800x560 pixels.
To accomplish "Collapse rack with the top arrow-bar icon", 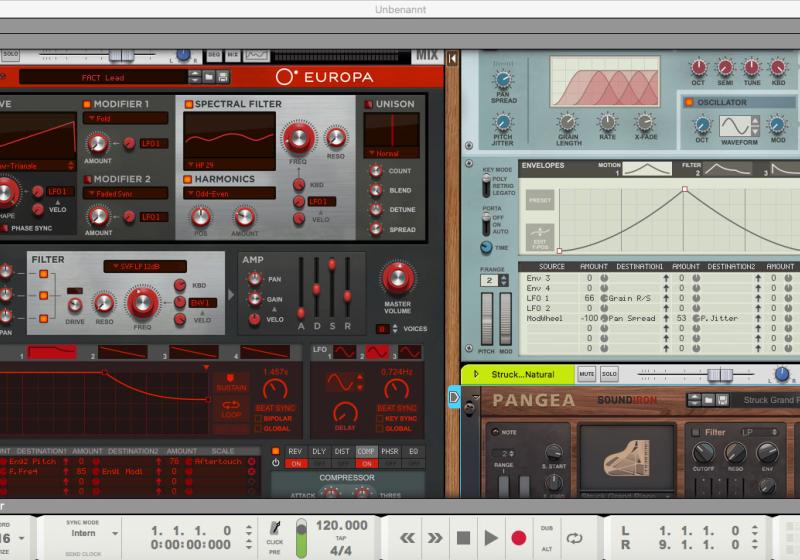I will pos(452,58).
